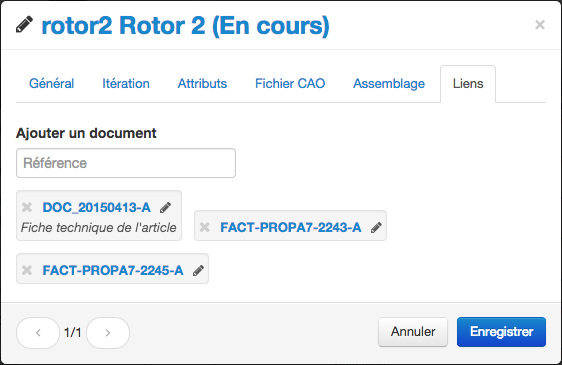Remove the DOC_20150413-A linked document
Image resolution: width=562 pixels, height=365 pixels.
pos(27,207)
